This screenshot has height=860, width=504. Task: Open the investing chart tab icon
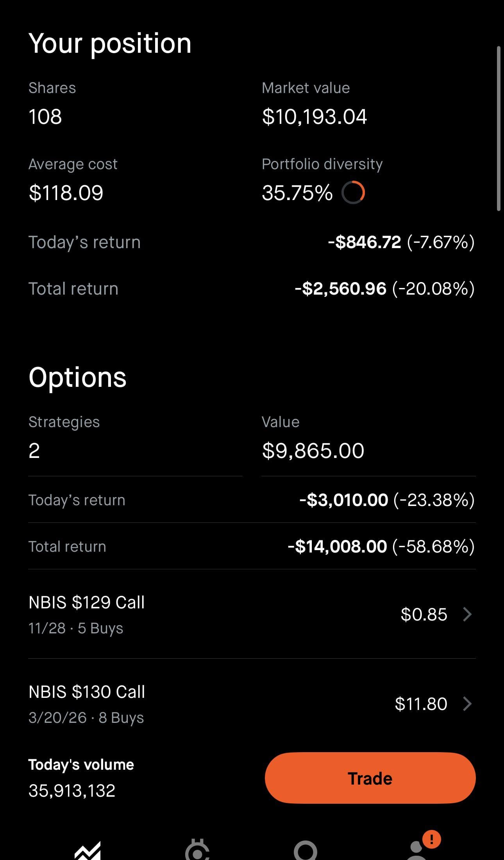point(88,850)
